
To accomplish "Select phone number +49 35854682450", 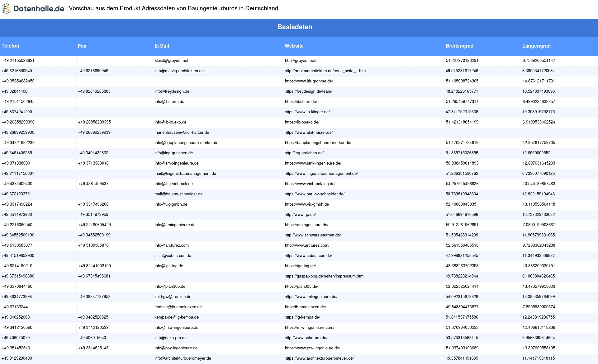I will 18,81.
